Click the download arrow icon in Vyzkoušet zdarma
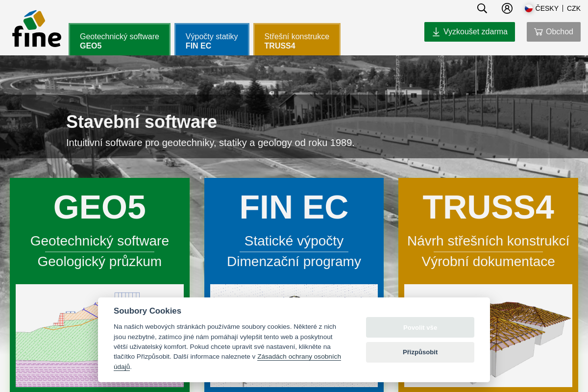 pos(436,32)
